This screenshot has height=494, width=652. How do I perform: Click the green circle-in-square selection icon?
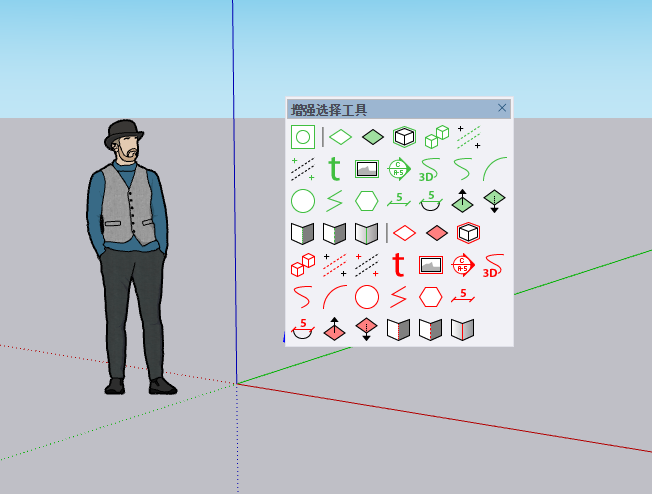[x=303, y=137]
